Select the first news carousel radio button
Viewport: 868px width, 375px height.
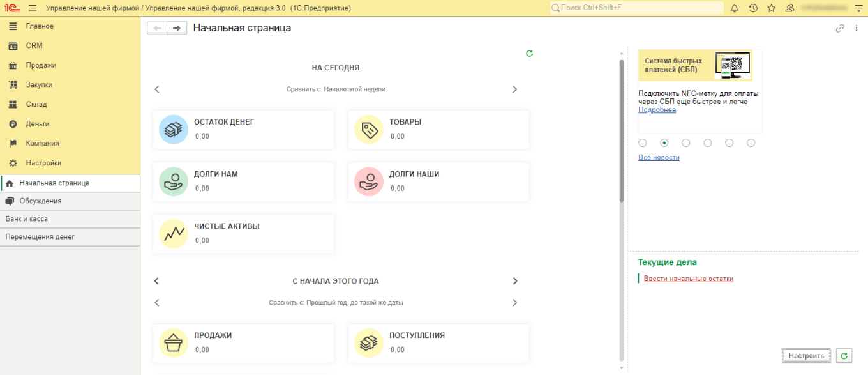pos(643,143)
